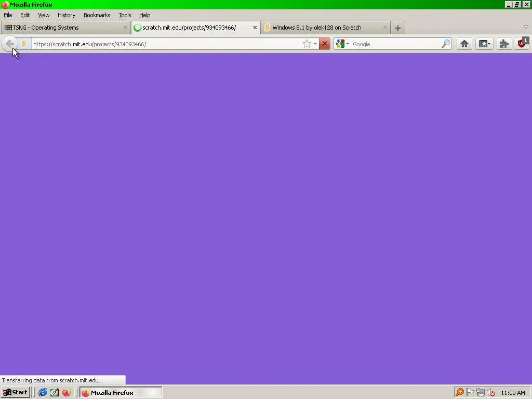Click the uBlock shield icon
Screen dimensions: 532x399
point(523,43)
